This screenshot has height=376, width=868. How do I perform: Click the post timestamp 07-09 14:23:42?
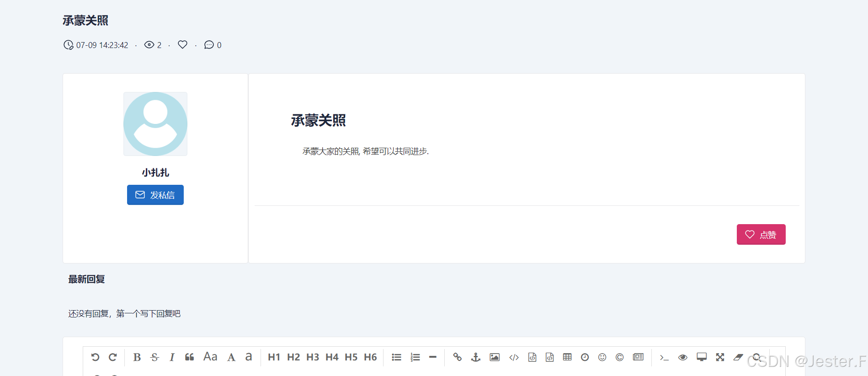tap(102, 45)
